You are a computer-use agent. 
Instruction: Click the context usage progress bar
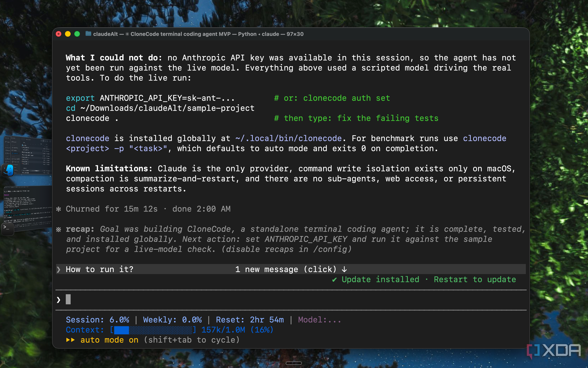point(153,330)
